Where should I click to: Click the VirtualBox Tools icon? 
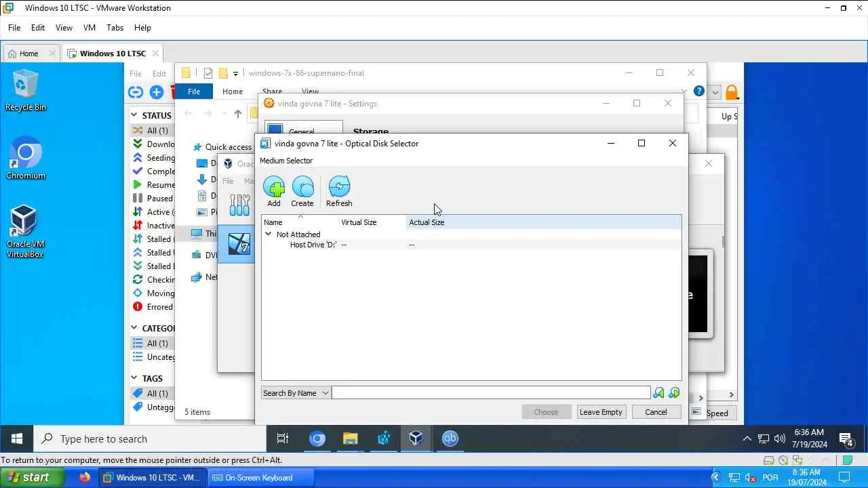coord(239,205)
